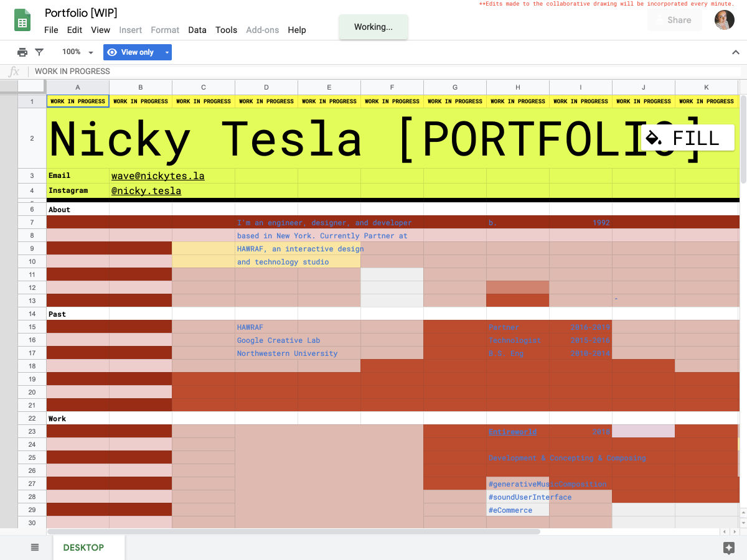Image resolution: width=747 pixels, height=560 pixels.
Task: Click the yellow cell C9
Action: pos(204,248)
